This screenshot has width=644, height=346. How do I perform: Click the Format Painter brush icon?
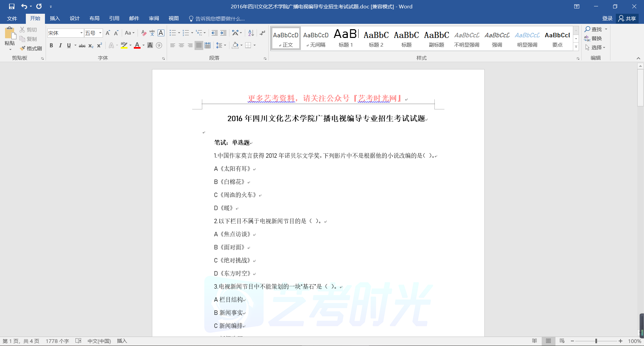click(23, 48)
